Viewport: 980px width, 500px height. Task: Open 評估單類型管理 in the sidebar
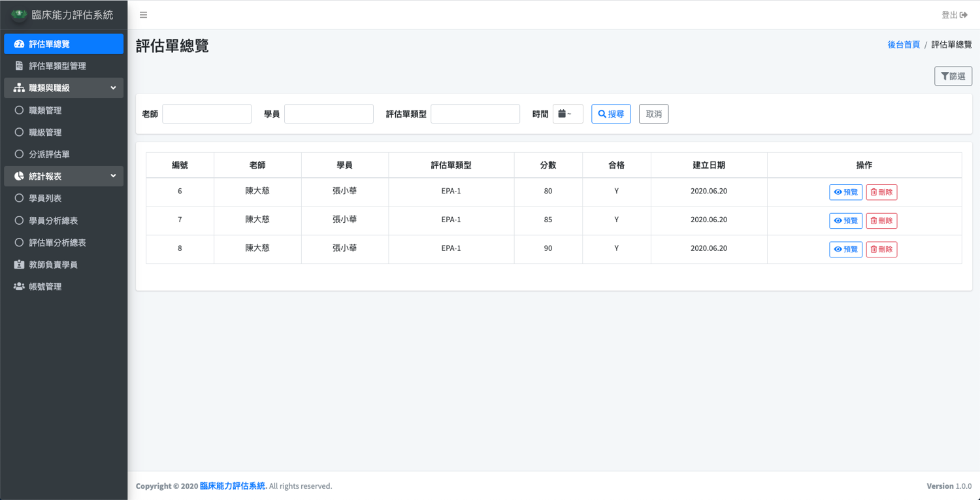(63, 66)
